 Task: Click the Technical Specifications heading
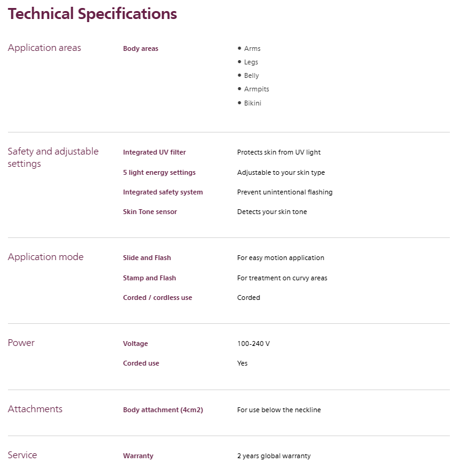[x=92, y=13]
